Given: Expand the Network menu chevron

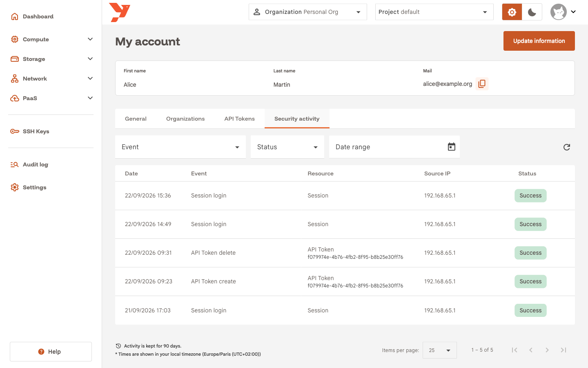Looking at the screenshot, I should coord(90,79).
